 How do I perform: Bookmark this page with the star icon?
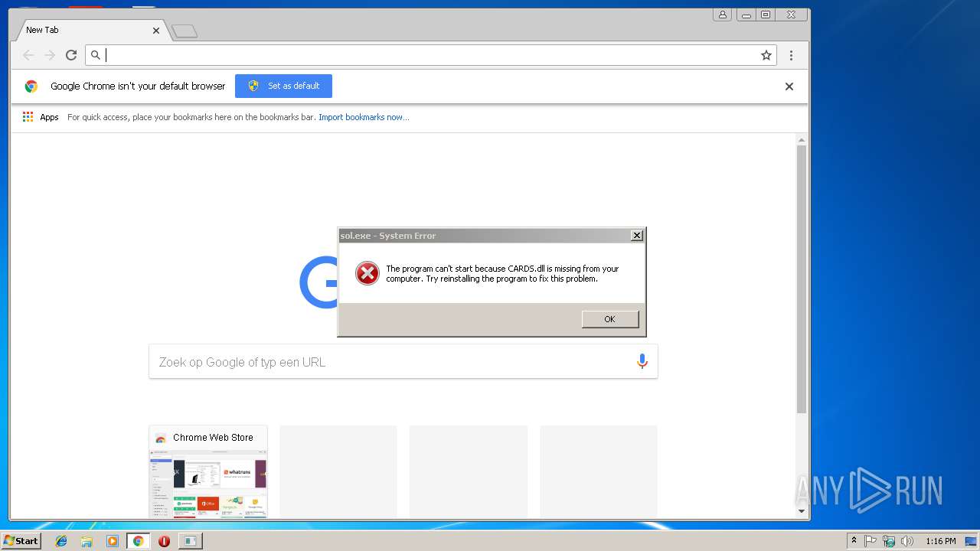pos(766,55)
